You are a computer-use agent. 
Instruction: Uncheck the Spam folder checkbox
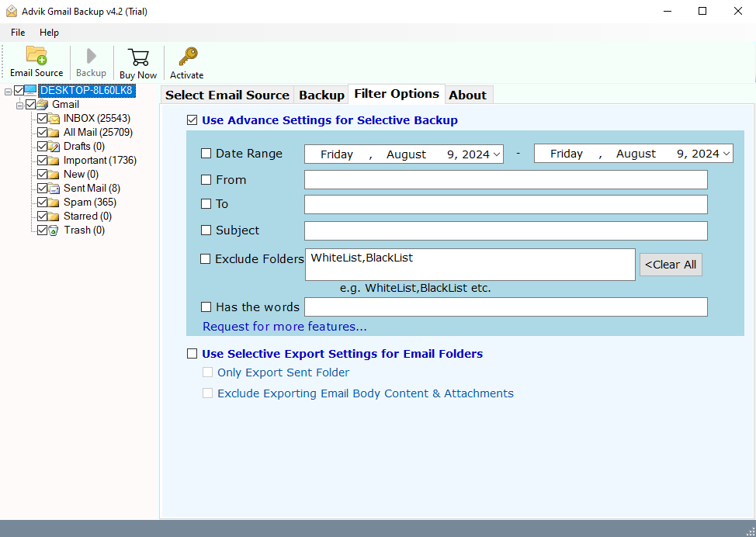tap(42, 203)
